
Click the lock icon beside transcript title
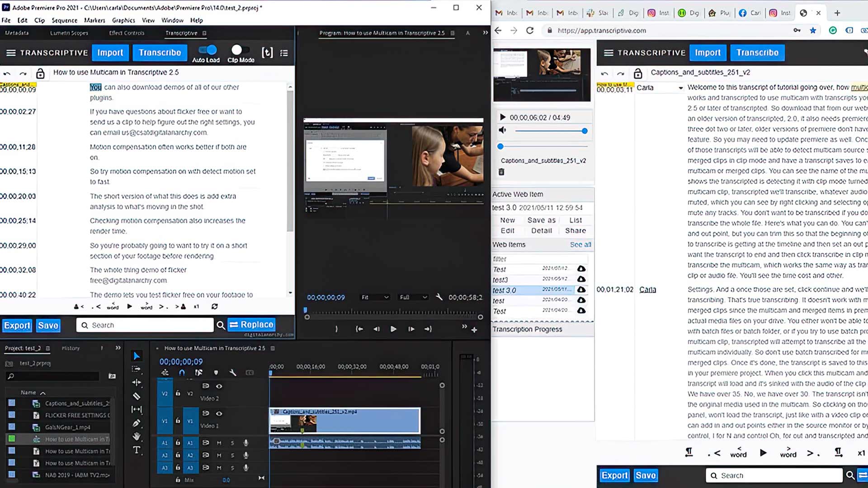40,73
